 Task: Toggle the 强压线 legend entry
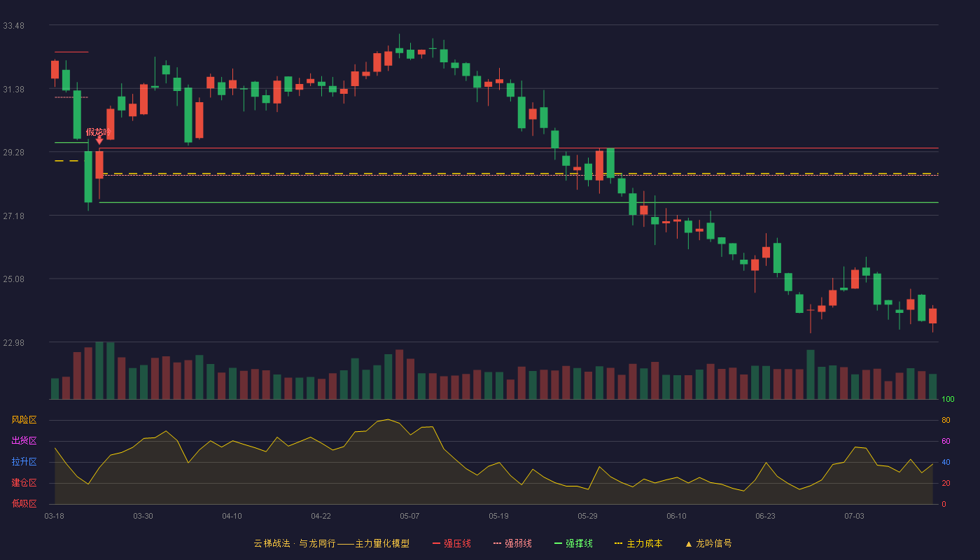[451, 543]
